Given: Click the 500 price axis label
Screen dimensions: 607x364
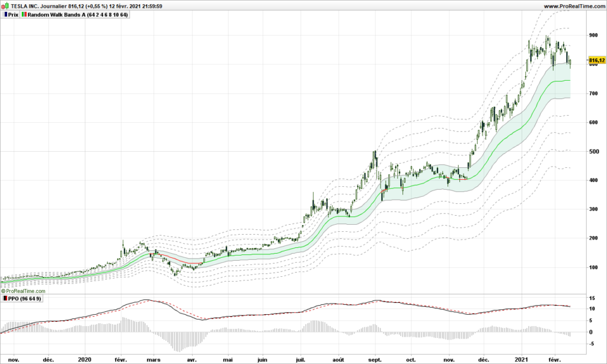Looking at the screenshot, I should pos(593,151).
